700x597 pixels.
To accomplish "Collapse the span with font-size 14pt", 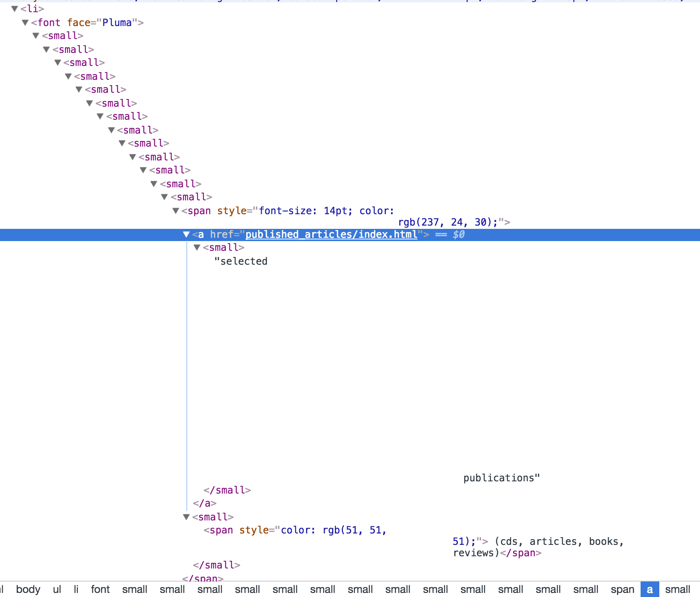I will pos(176,211).
